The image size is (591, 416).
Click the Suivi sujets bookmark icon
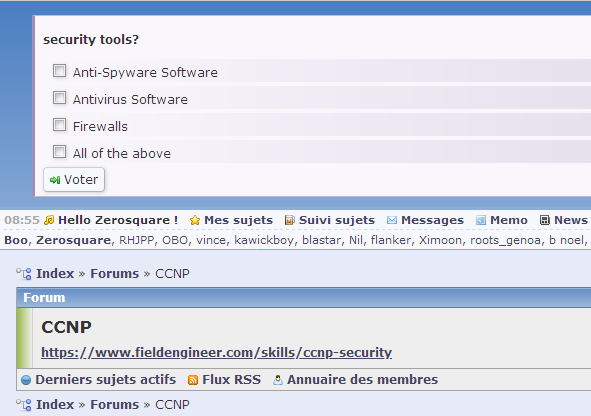[x=289, y=220]
